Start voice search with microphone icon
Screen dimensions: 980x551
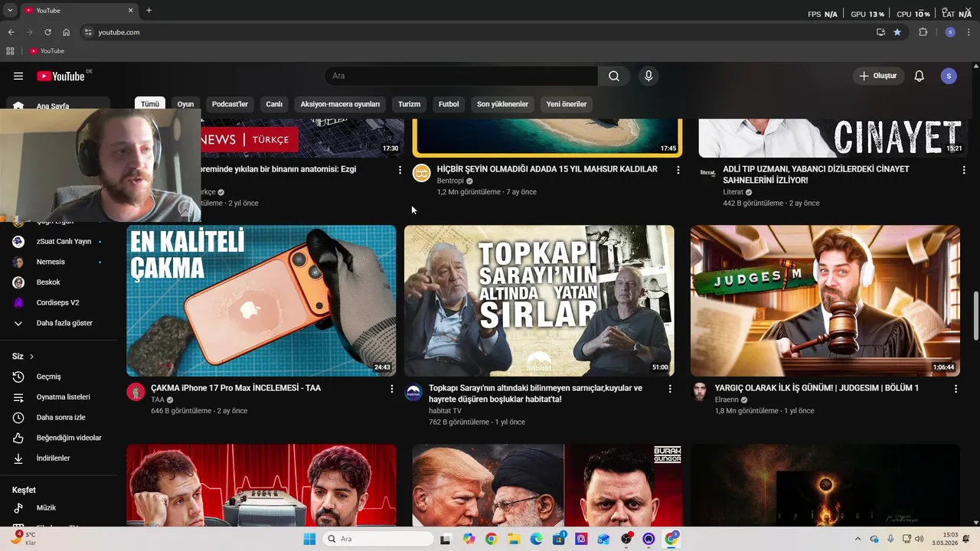tap(648, 76)
